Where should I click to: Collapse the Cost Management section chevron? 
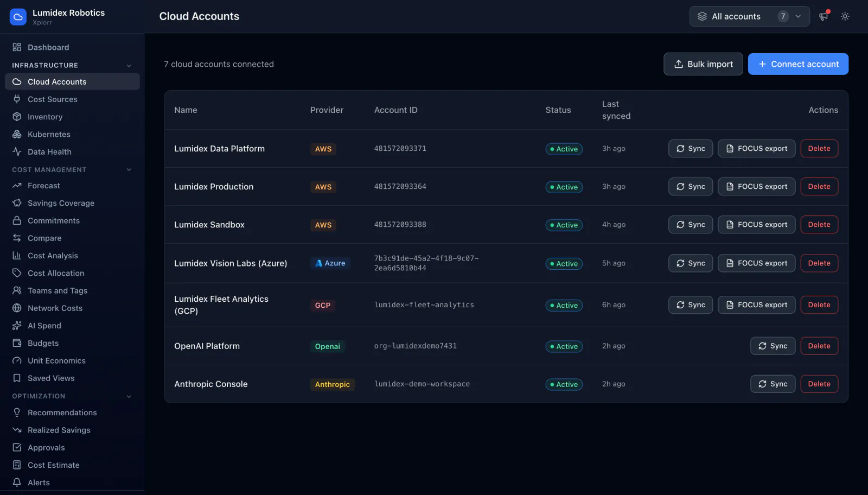[129, 170]
